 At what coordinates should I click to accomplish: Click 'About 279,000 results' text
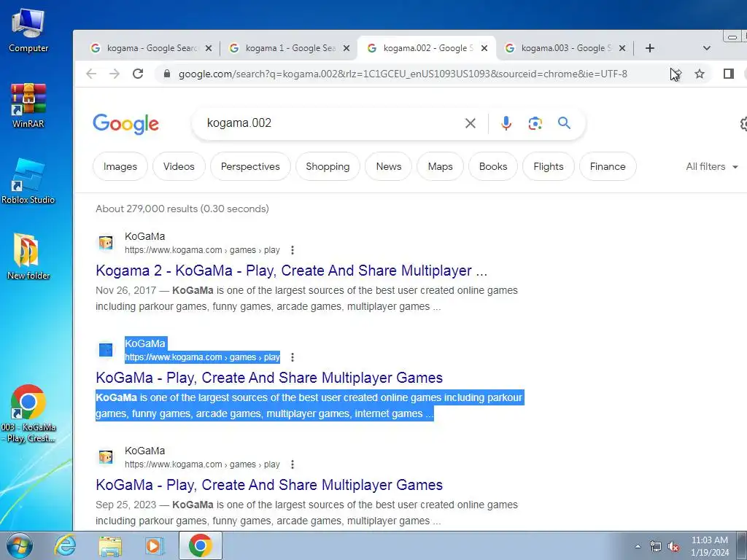pos(182,209)
